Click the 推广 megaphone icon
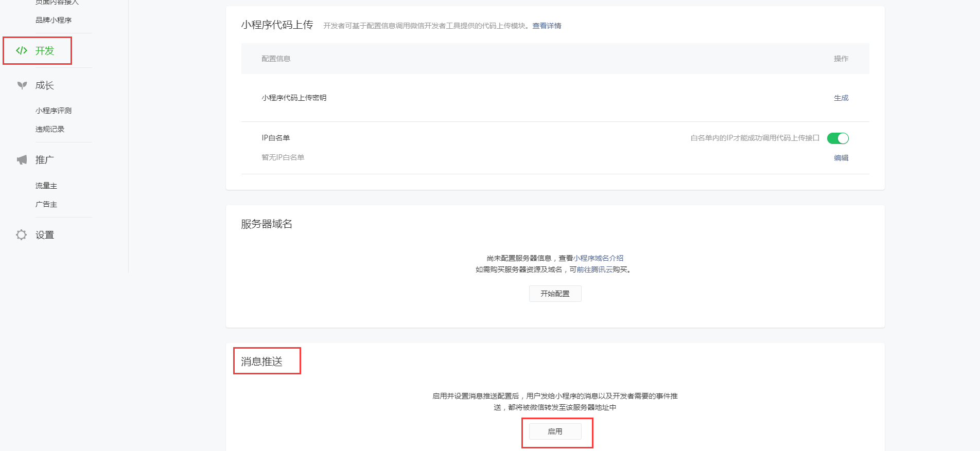980x451 pixels. coord(22,160)
